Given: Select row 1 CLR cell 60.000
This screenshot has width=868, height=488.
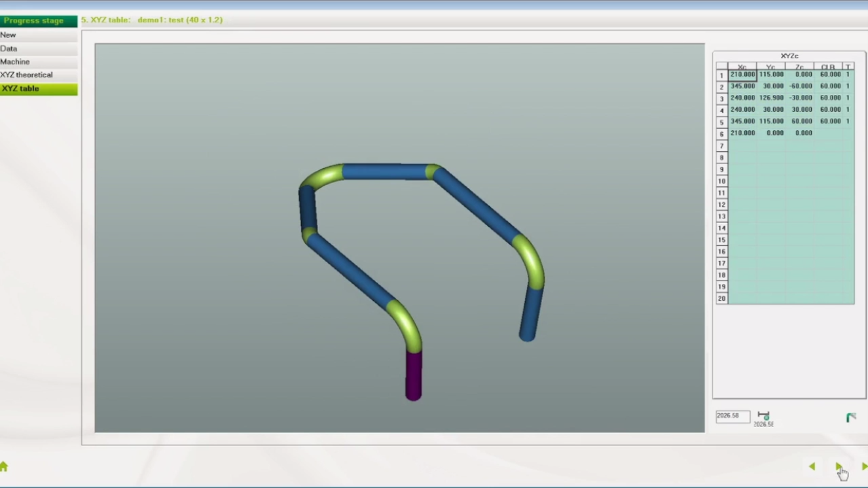Looking at the screenshot, I should pos(828,75).
